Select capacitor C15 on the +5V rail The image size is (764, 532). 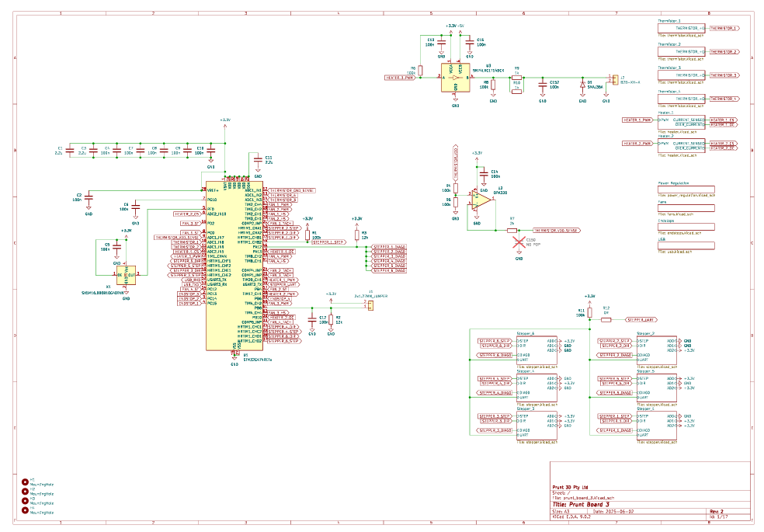[x=470, y=43]
